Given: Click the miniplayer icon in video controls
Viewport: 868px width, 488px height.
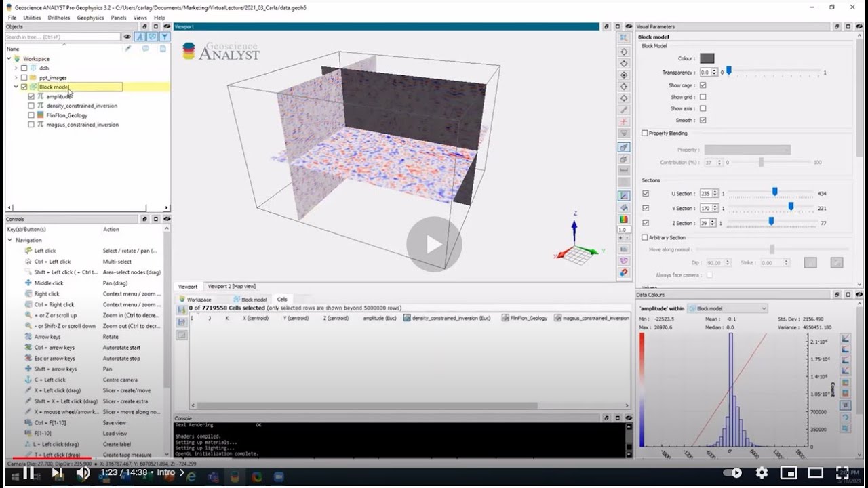Looking at the screenshot, I should click(x=788, y=472).
